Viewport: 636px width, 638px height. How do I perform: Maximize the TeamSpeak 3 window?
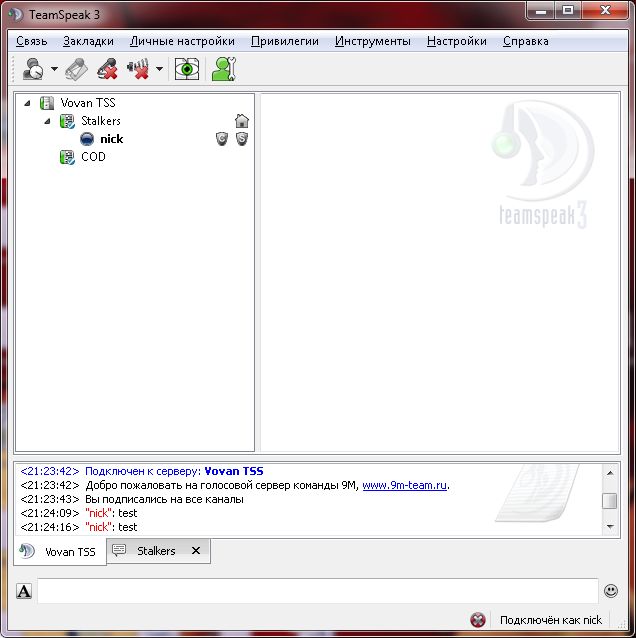pos(568,11)
